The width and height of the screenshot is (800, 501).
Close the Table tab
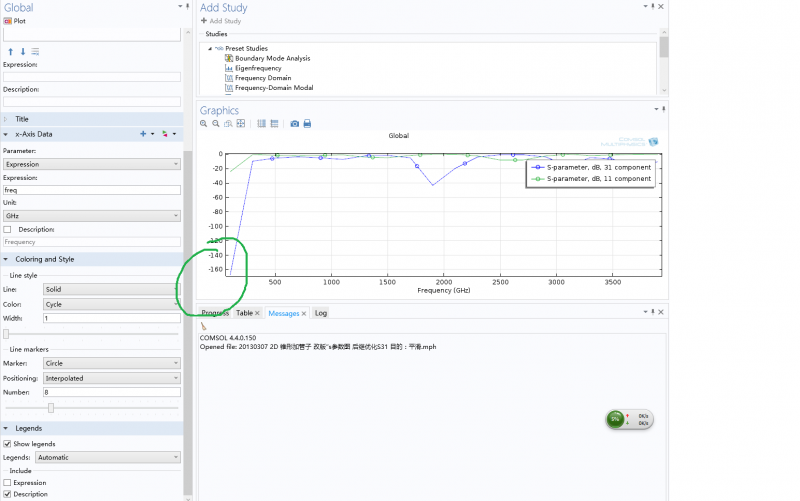point(257,313)
